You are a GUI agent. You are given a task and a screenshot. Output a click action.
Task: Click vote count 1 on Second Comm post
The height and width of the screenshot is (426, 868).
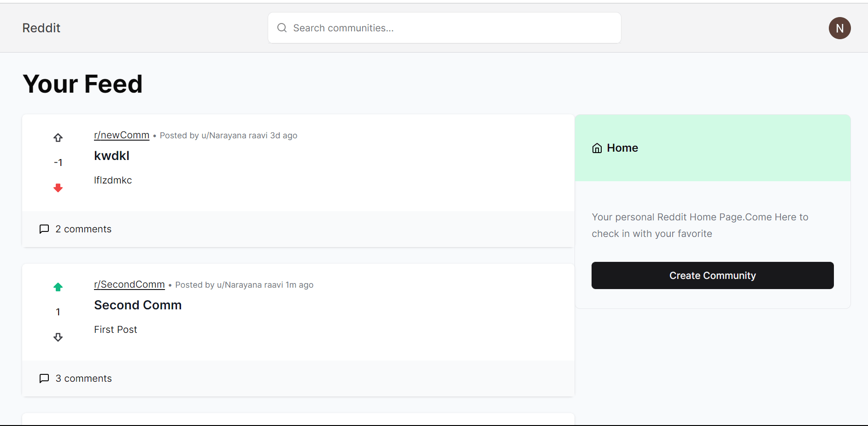click(x=58, y=312)
